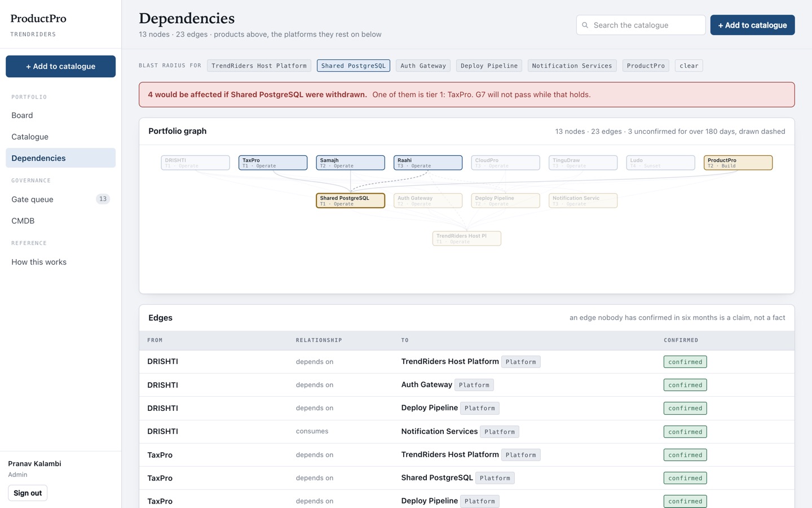Click the Samajh graph node
The height and width of the screenshot is (508, 812).
pyautogui.click(x=350, y=163)
